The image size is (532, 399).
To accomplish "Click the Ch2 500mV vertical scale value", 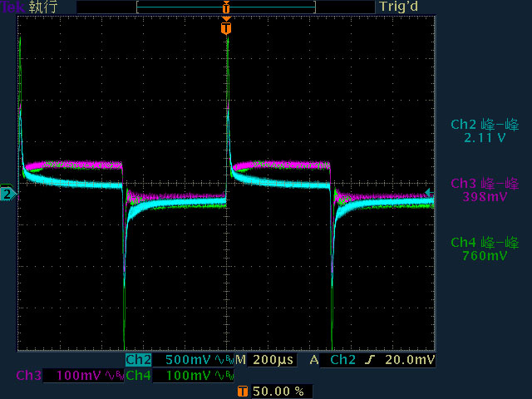I will [x=188, y=360].
